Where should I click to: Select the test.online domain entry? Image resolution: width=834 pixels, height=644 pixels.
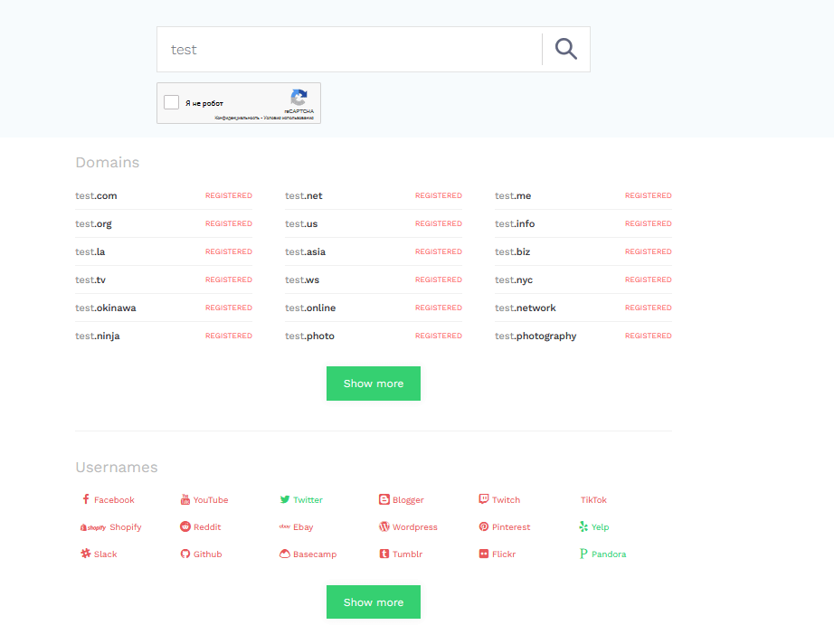click(x=310, y=308)
